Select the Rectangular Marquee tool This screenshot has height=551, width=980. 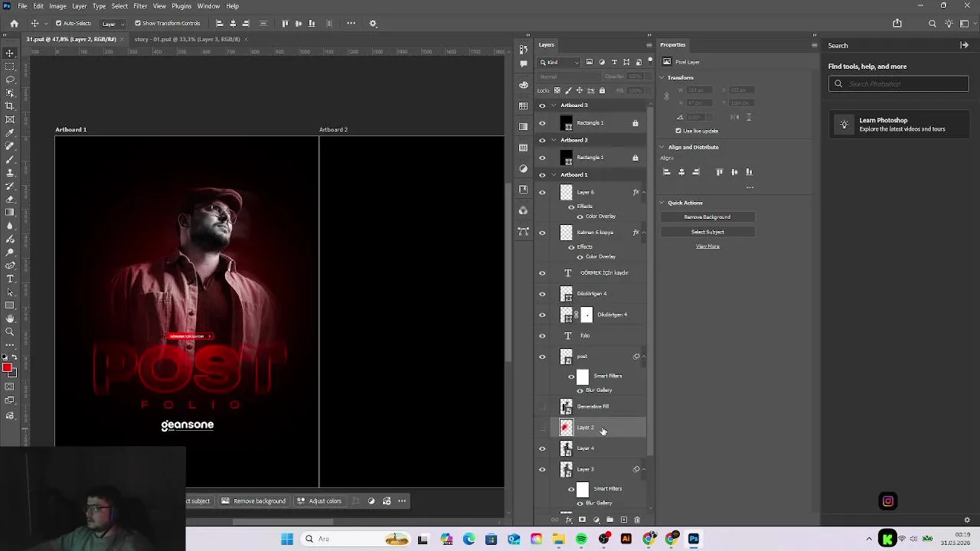[10, 67]
